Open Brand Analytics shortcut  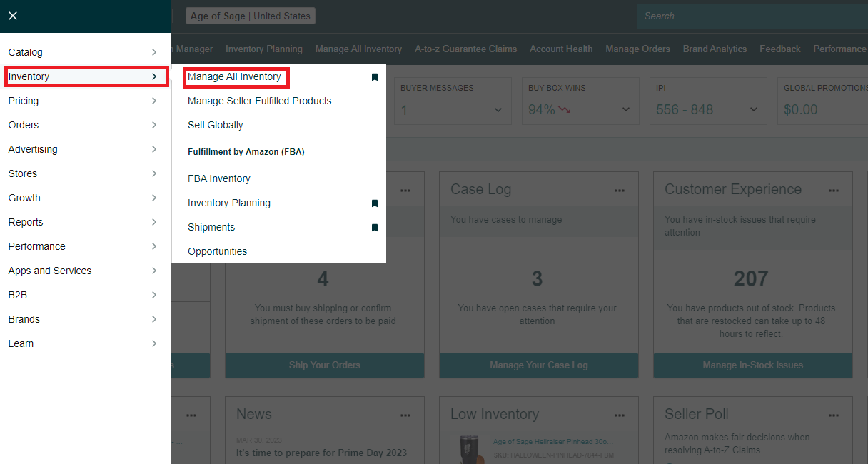(715, 49)
